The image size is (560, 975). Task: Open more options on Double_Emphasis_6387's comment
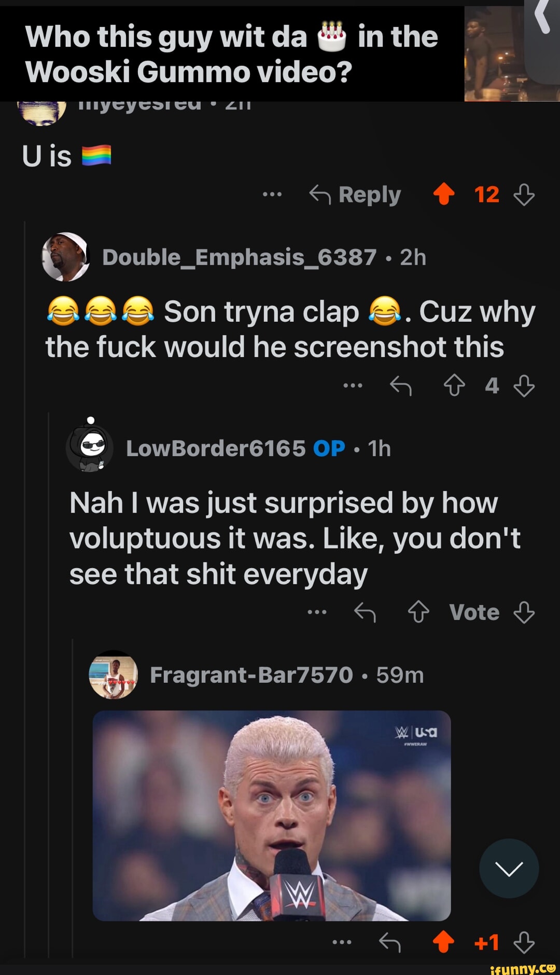[353, 386]
